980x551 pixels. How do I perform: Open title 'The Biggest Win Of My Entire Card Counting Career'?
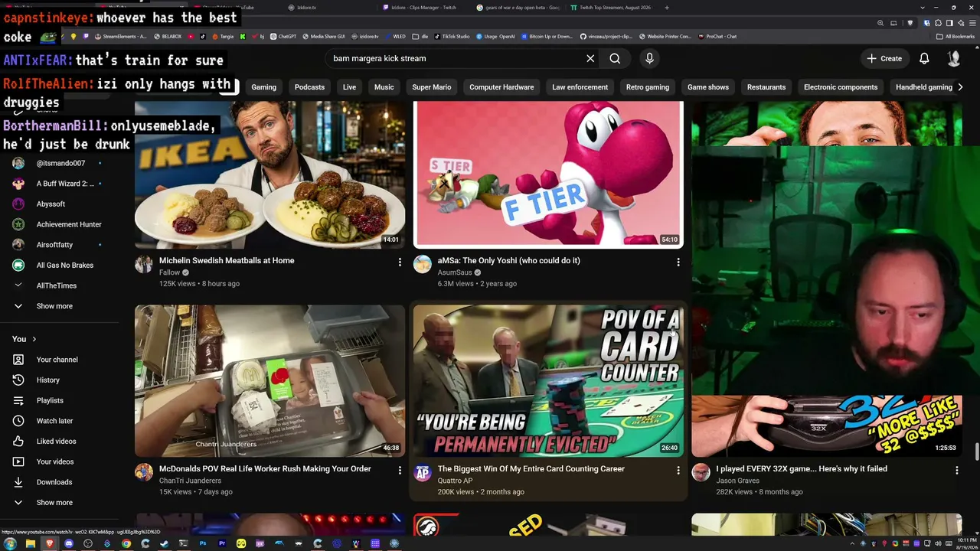531,469
